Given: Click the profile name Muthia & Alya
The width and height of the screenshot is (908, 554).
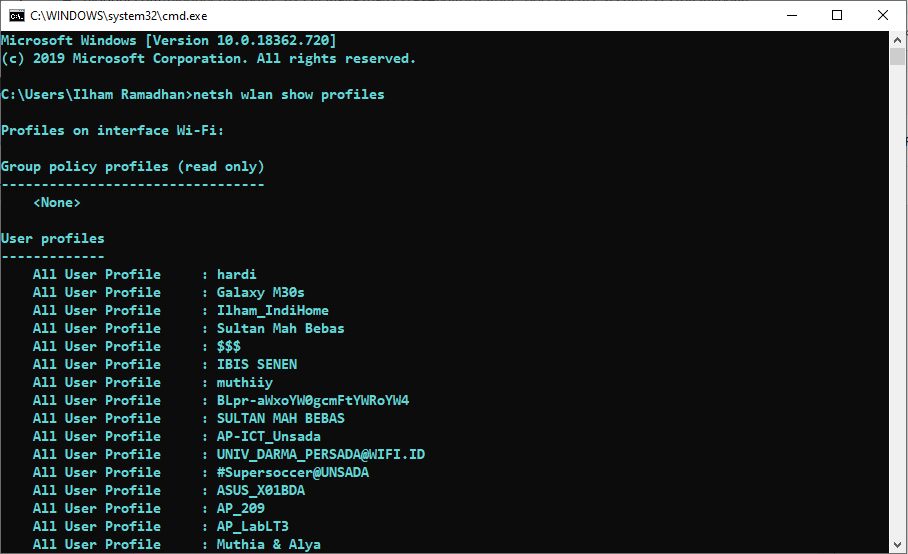Looking at the screenshot, I should click(x=269, y=544).
